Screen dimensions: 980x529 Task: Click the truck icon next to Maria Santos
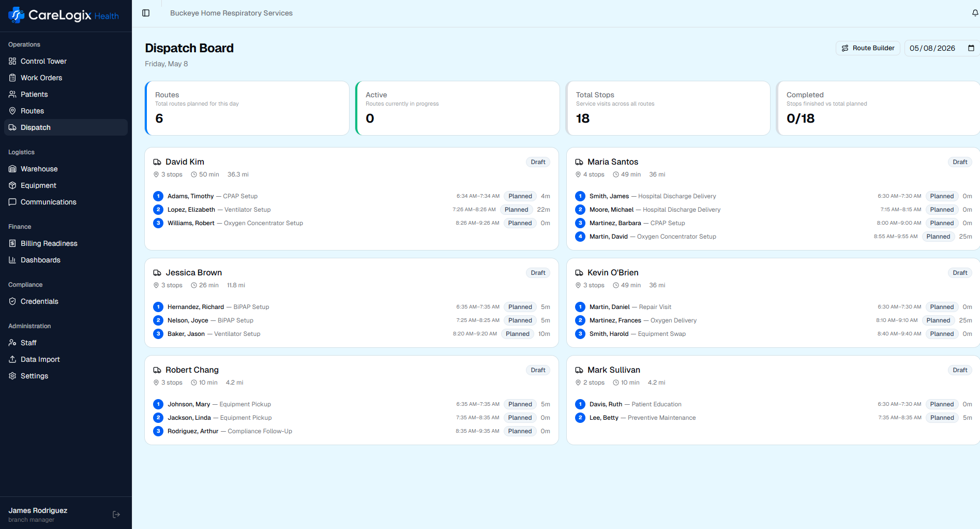[x=579, y=162]
